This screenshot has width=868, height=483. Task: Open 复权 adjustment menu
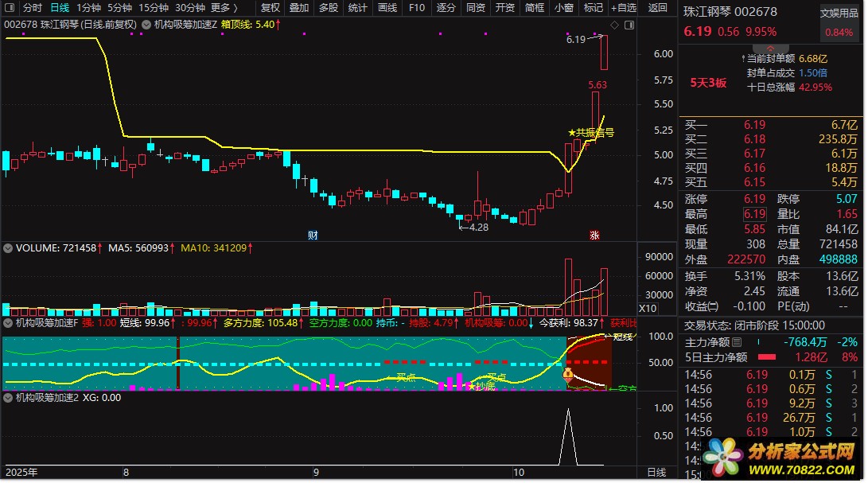[271, 8]
